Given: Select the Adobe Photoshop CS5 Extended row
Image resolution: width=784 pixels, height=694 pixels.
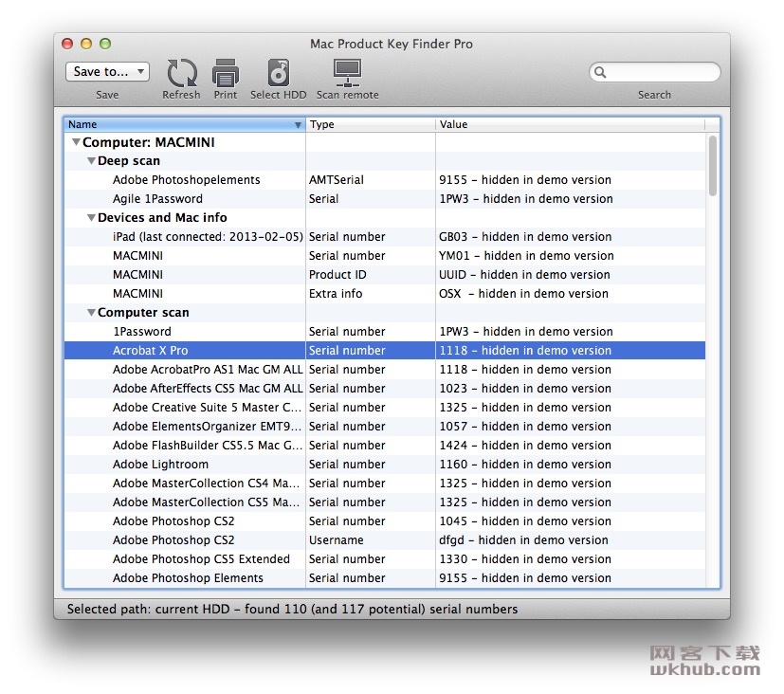Looking at the screenshot, I should point(385,560).
